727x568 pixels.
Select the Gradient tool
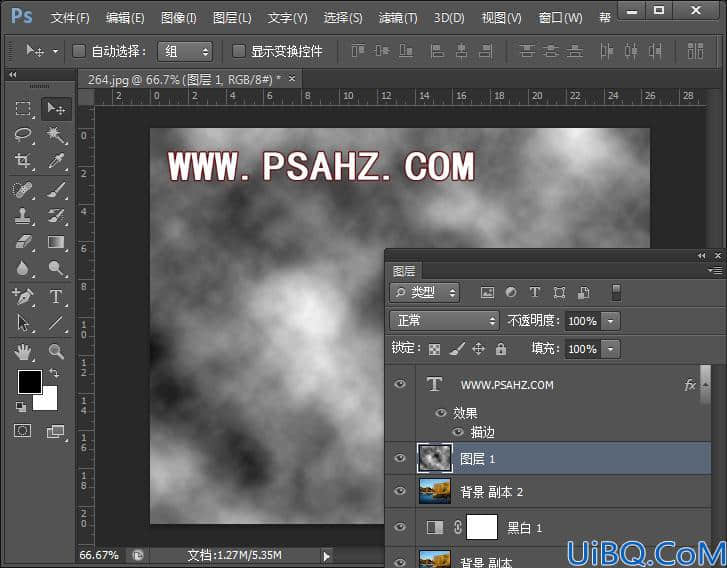click(x=56, y=242)
